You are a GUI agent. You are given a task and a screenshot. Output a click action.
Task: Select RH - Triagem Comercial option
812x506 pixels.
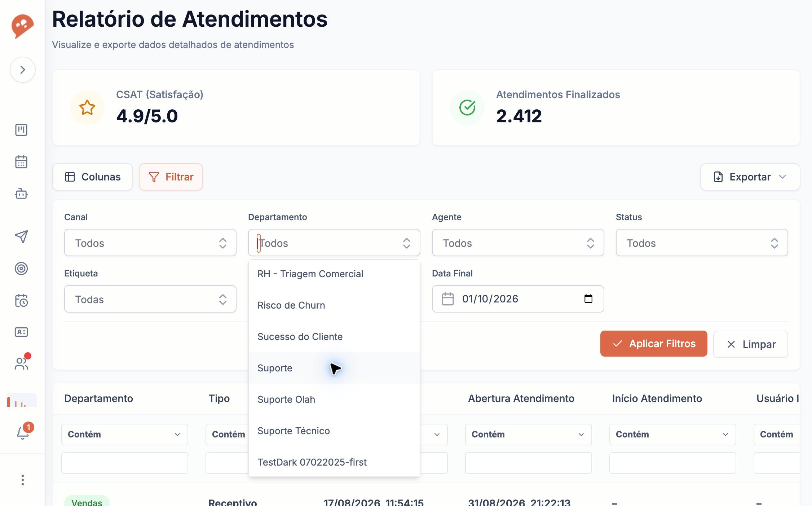334,274
